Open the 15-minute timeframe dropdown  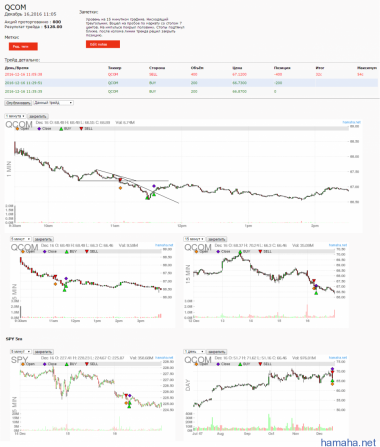[x=194, y=239]
